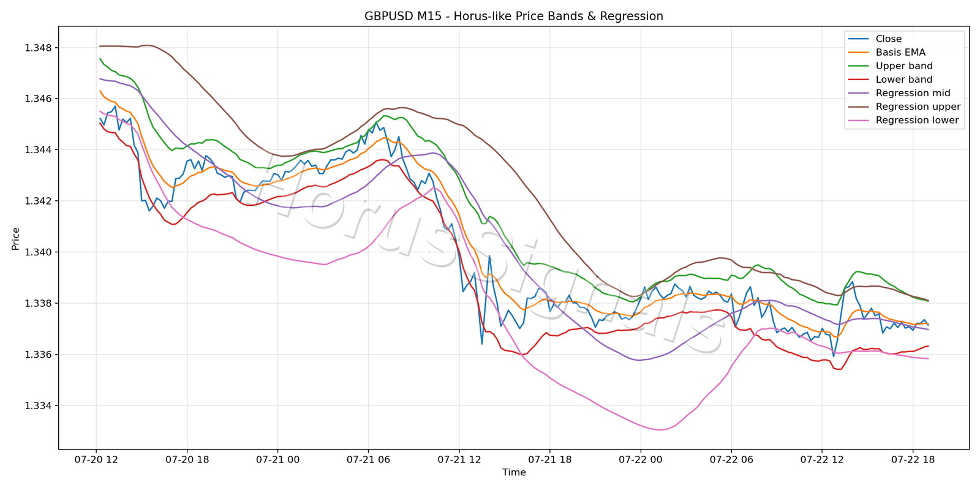Click the purple Regression mid swatch in legend

click(859, 93)
